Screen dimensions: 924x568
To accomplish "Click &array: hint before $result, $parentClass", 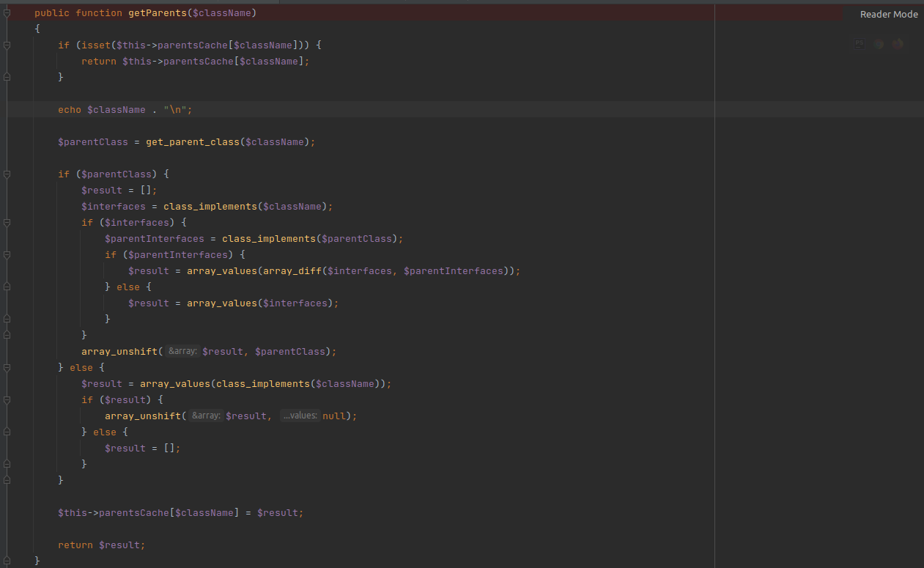I will click(182, 352).
